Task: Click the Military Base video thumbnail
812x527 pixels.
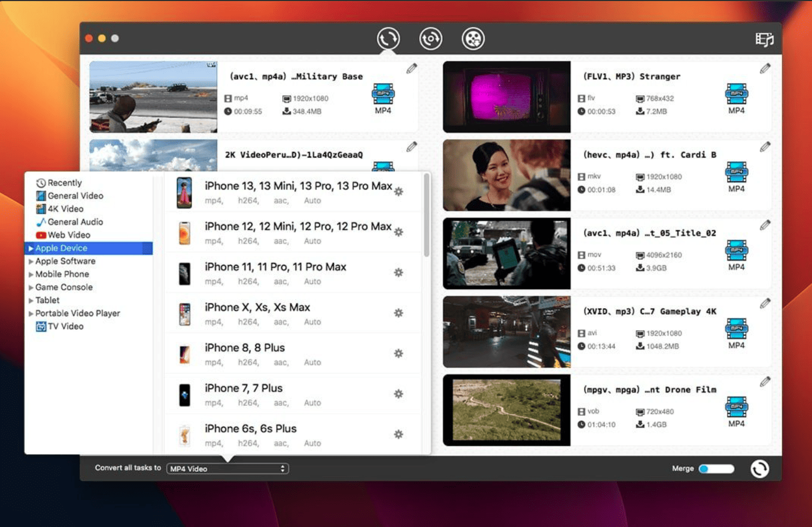Action: (153, 97)
